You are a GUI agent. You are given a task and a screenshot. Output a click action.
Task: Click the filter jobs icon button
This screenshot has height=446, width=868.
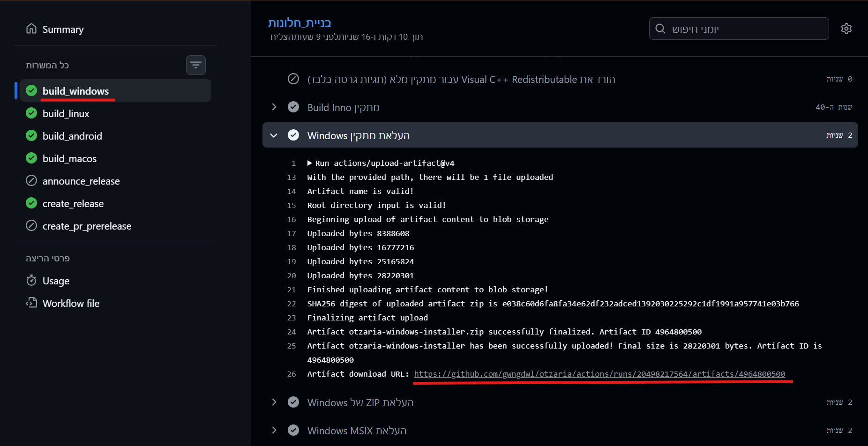195,65
